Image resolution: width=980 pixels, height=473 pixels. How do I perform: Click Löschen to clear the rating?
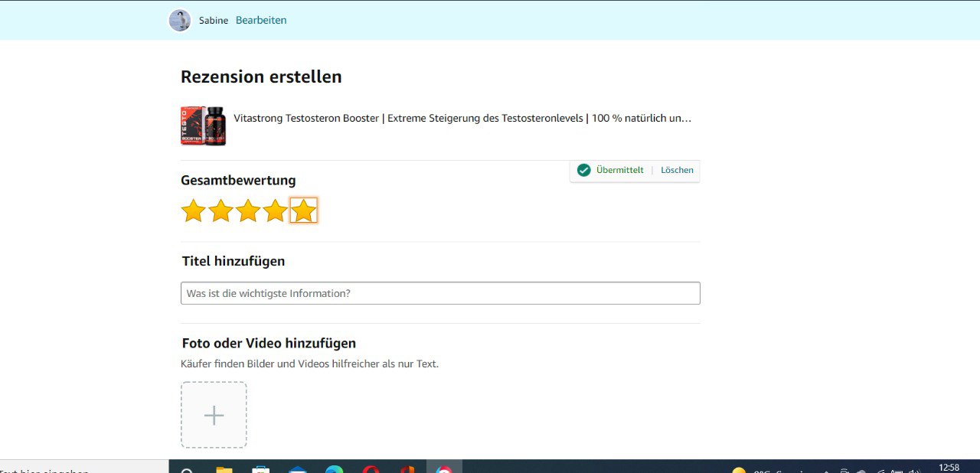coord(677,170)
